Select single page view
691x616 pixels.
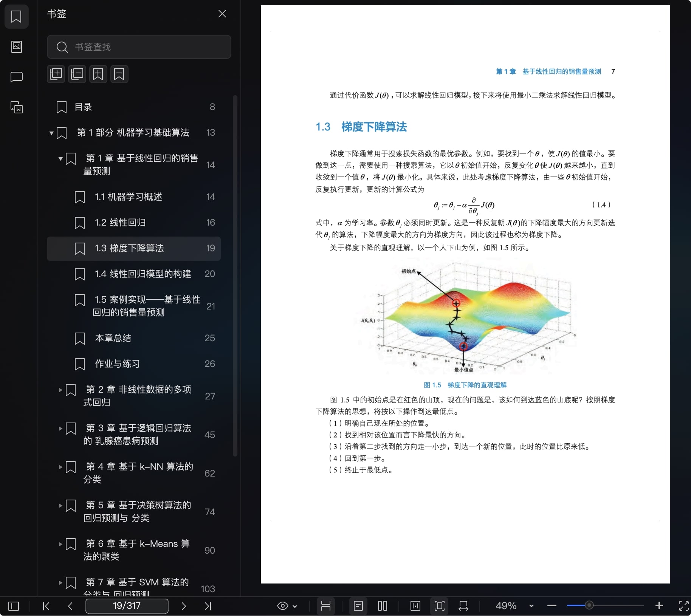click(358, 606)
